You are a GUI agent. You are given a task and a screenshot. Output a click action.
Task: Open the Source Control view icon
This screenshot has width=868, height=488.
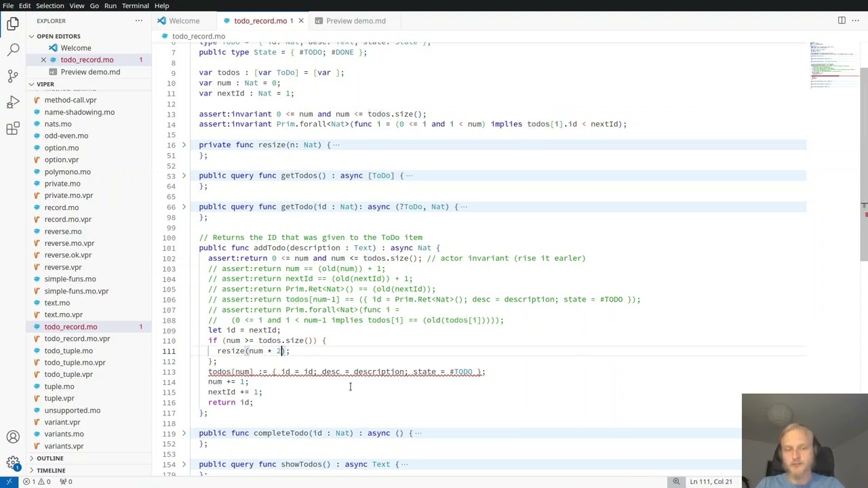13,76
